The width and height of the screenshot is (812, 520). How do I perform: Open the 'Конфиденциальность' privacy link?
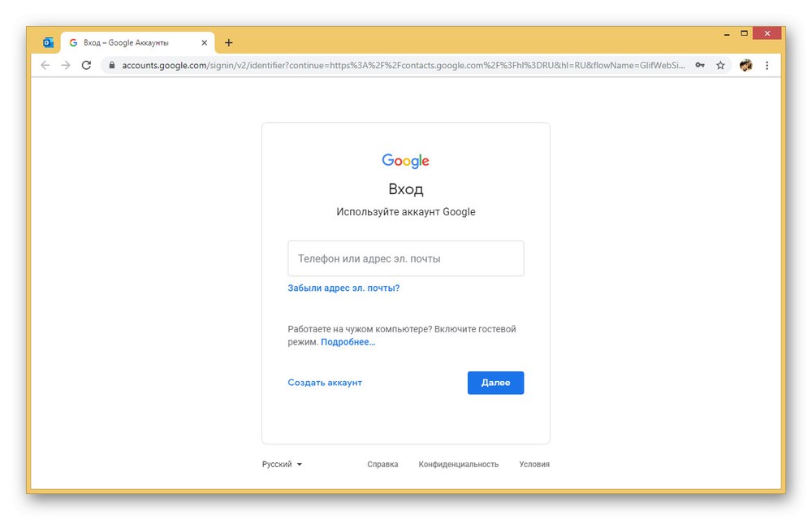459,464
